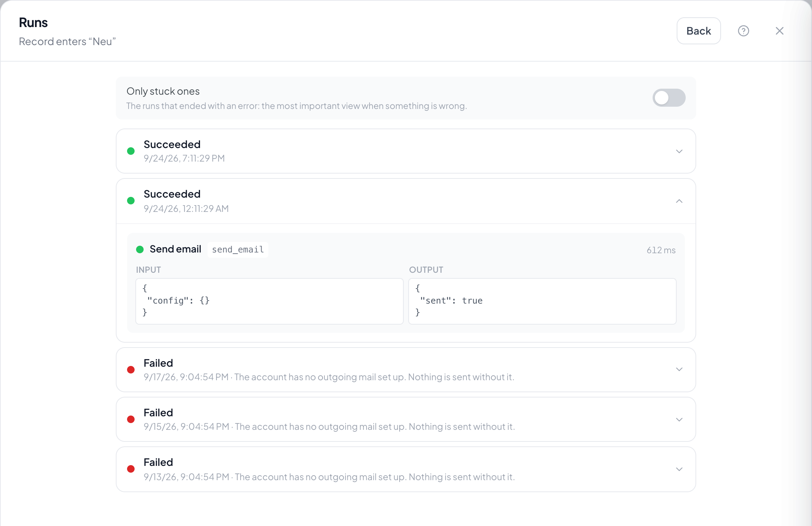This screenshot has height=526, width=812.
Task: Click inside the OUTPUT JSON box
Action: [542, 301]
